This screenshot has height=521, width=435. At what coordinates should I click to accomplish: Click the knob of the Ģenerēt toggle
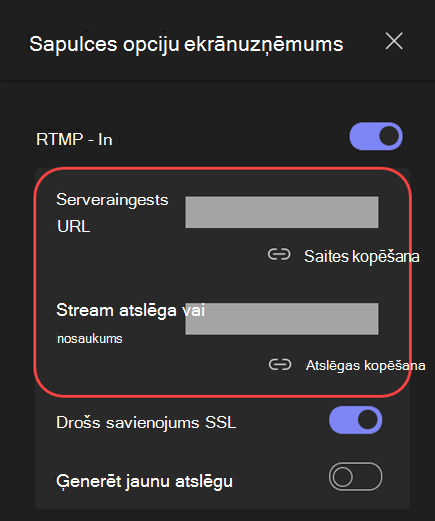tap(342, 477)
